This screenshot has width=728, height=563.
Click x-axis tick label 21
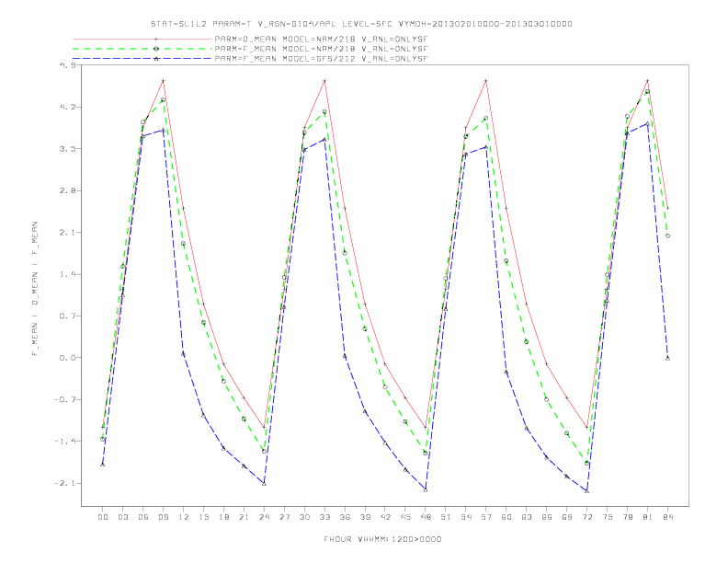click(244, 517)
